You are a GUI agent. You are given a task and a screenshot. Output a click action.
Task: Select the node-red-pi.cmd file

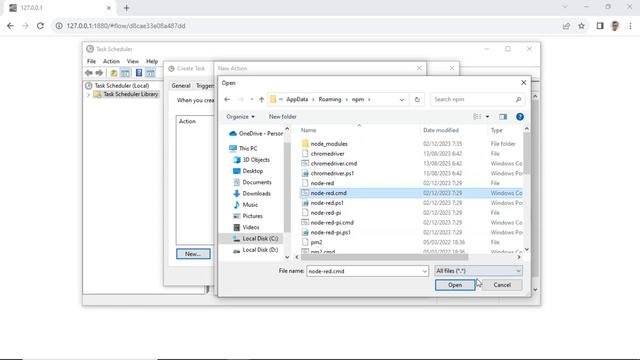tap(332, 222)
